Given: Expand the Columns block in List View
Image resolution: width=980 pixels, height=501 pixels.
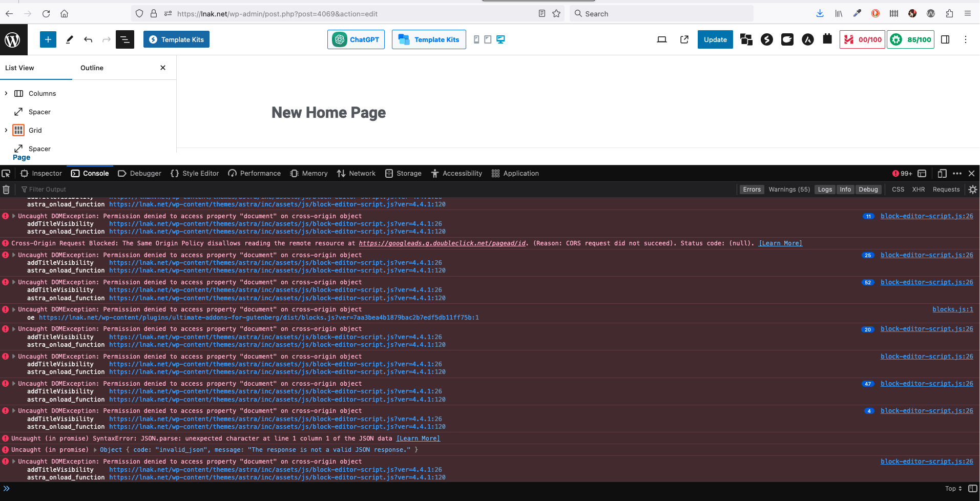Looking at the screenshot, I should coord(6,93).
